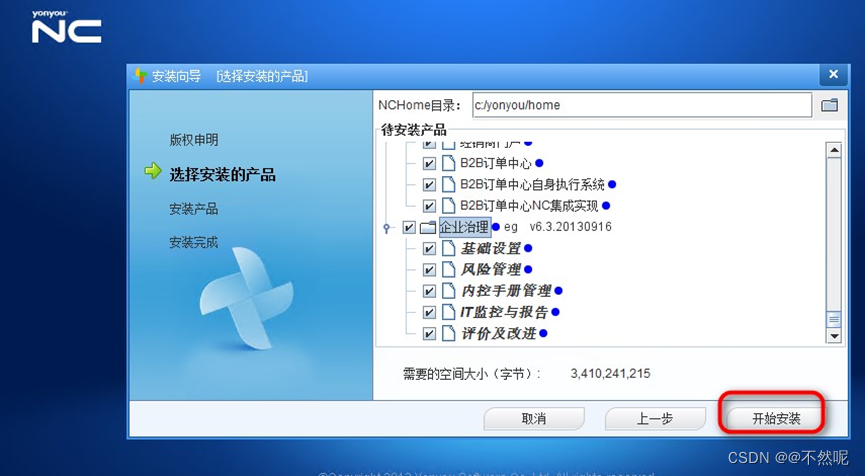Screen dimensions: 865x476
Task: Click the version text v6.3.20130916
Action: [x=570, y=227]
